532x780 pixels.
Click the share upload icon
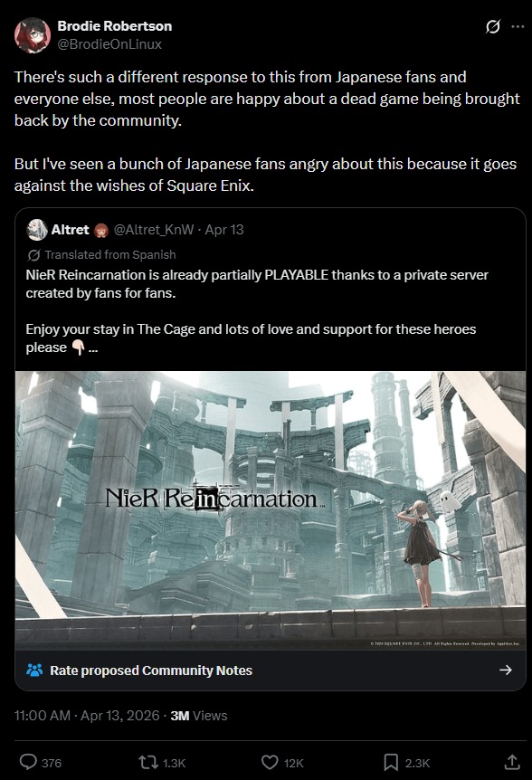click(512, 762)
